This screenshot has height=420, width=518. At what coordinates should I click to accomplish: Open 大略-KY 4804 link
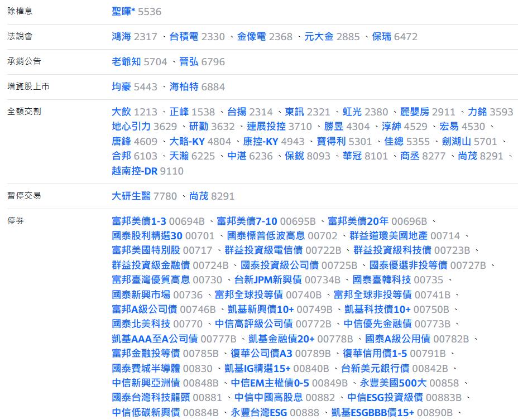200,141
